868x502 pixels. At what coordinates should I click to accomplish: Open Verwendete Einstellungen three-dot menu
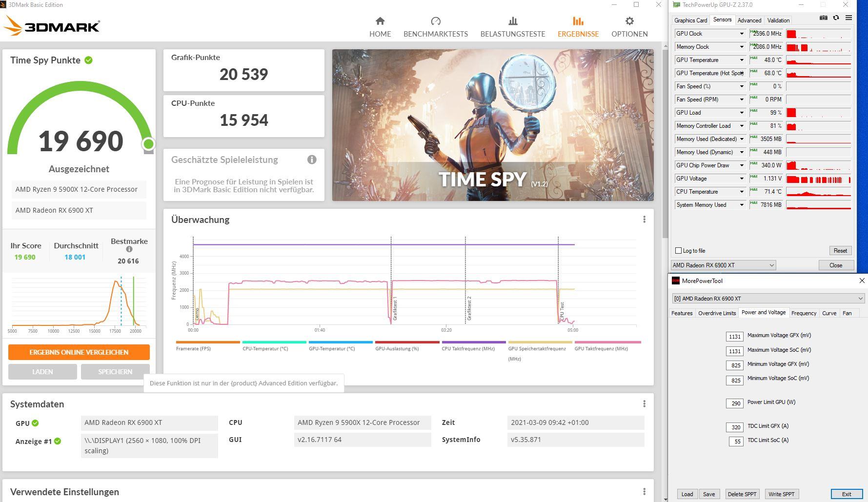[644, 492]
